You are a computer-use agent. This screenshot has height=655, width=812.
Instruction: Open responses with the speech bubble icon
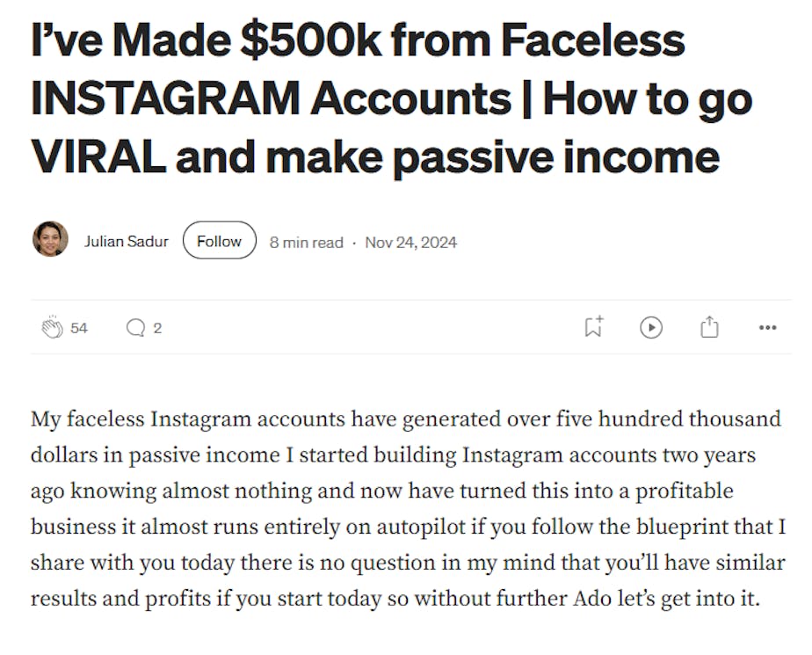(135, 328)
